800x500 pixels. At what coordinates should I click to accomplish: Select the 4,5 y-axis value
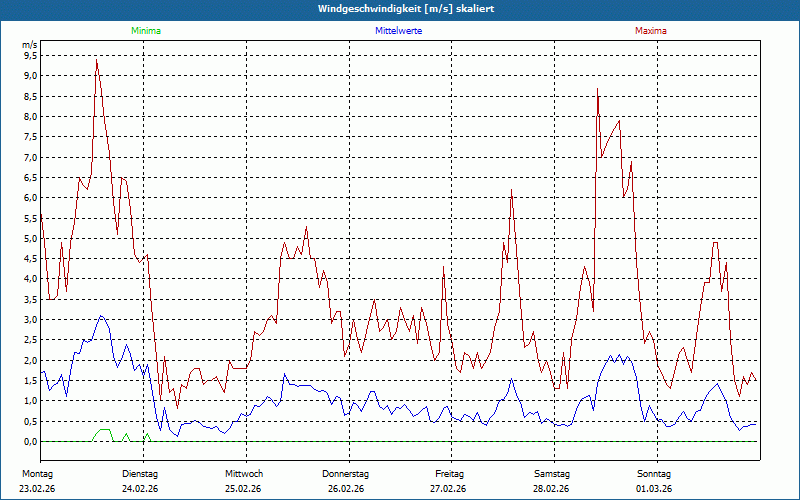tap(31, 259)
